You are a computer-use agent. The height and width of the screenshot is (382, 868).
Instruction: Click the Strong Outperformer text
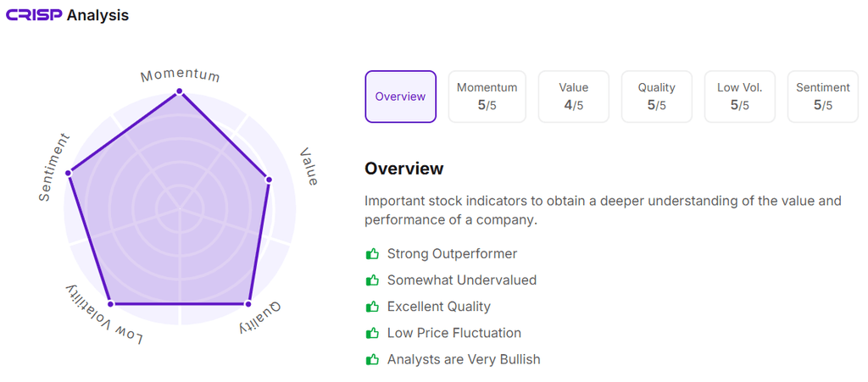452,253
